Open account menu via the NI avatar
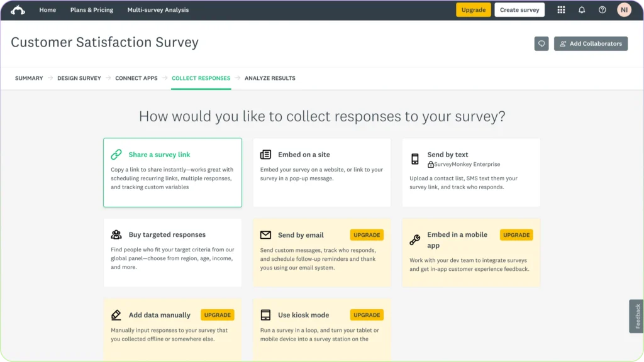 click(x=623, y=9)
